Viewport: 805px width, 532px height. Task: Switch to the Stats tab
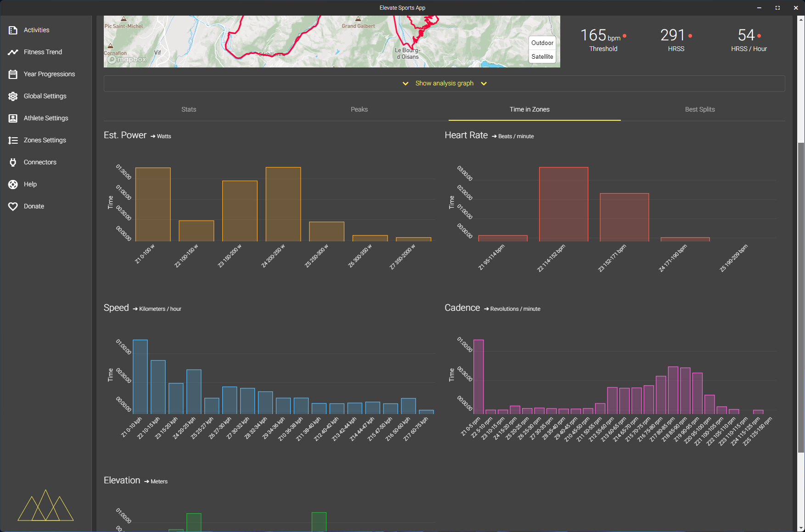[189, 110]
